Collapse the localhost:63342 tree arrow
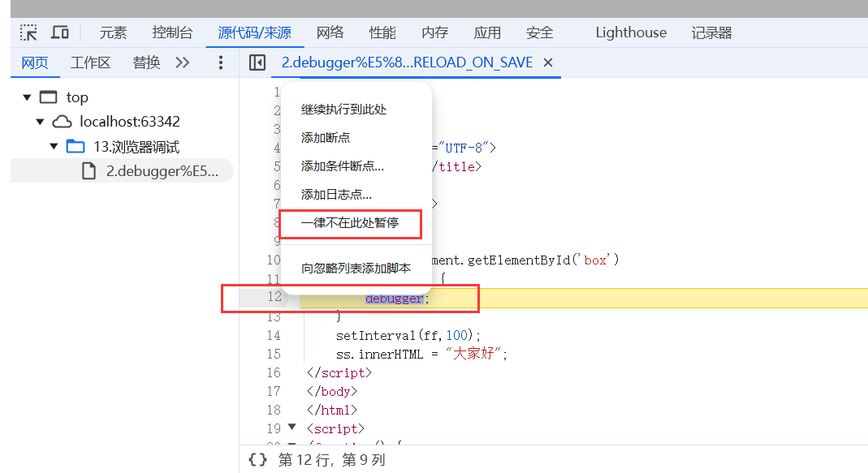 [40, 122]
